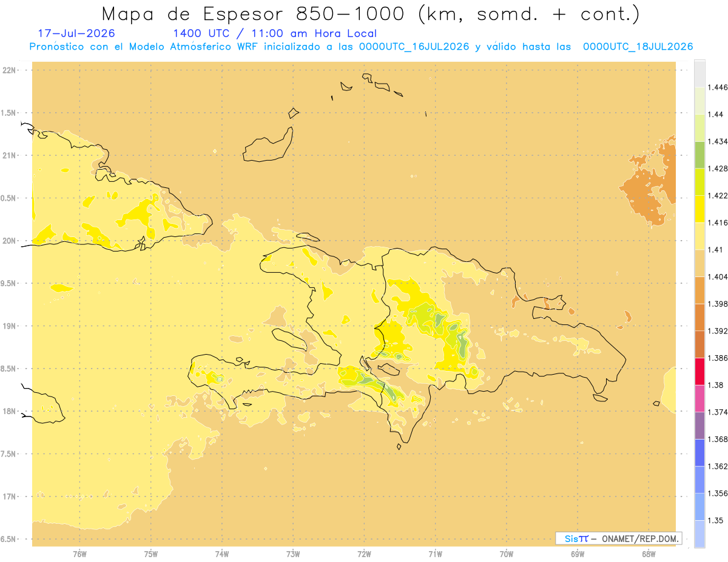Screen dimensions: 728x562
Task: Select the '69W' longitude axis label
Action: [x=578, y=554]
